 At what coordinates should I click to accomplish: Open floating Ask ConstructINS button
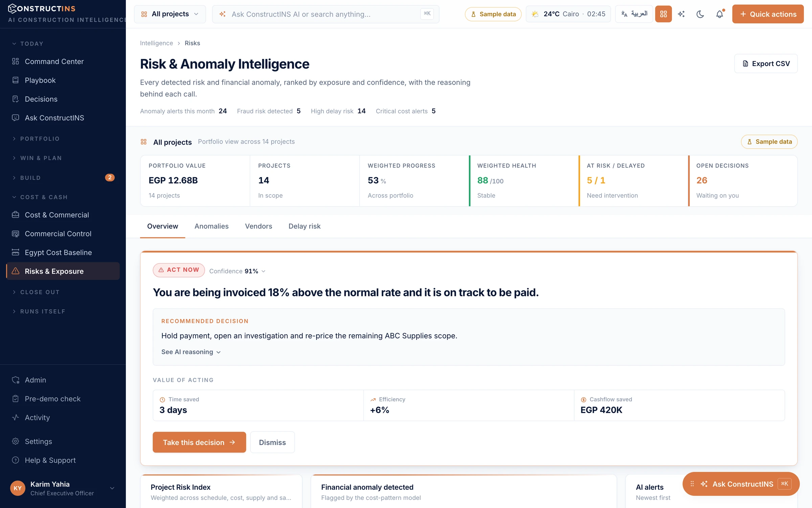(741, 484)
